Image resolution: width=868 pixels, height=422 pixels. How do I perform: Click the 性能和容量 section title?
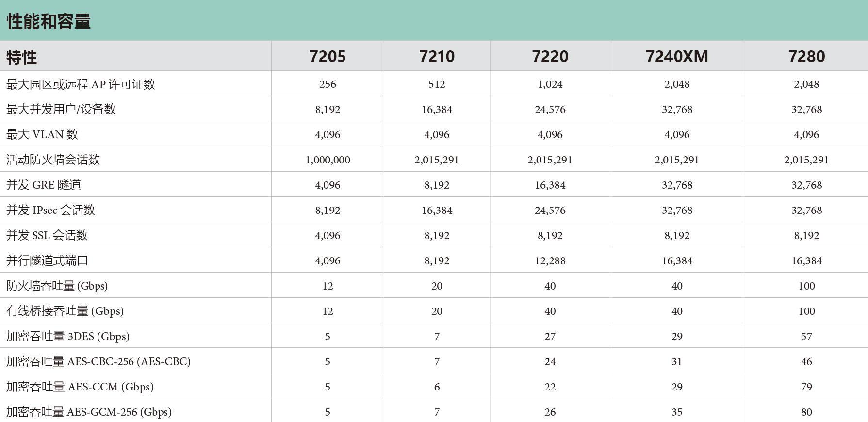pos(49,21)
